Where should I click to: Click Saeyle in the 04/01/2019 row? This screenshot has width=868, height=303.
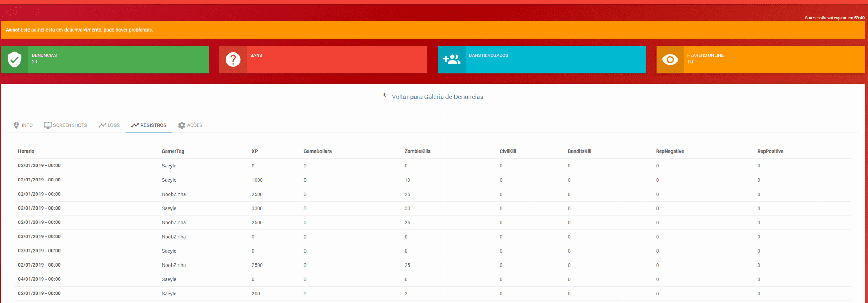coord(169,279)
